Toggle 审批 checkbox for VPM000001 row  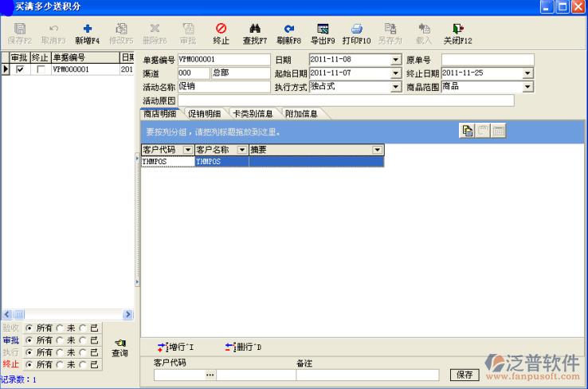click(20, 69)
